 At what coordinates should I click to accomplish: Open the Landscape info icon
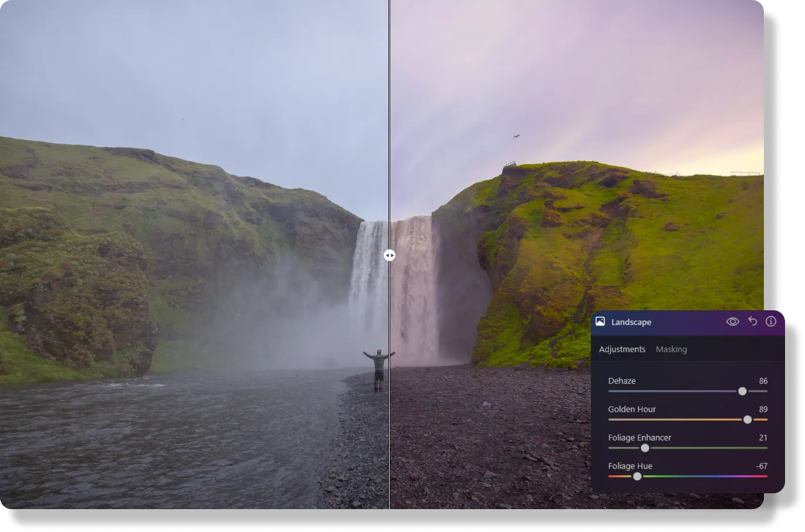(771, 321)
